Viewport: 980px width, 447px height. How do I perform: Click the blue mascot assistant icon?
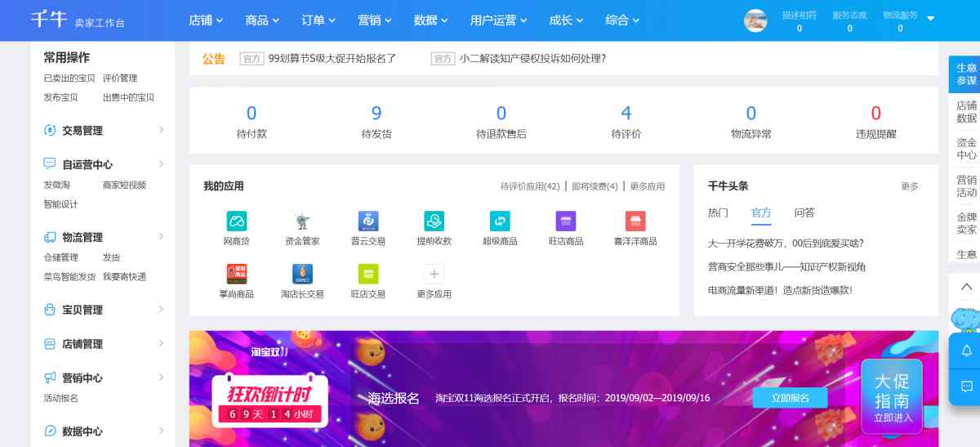[x=966, y=319]
